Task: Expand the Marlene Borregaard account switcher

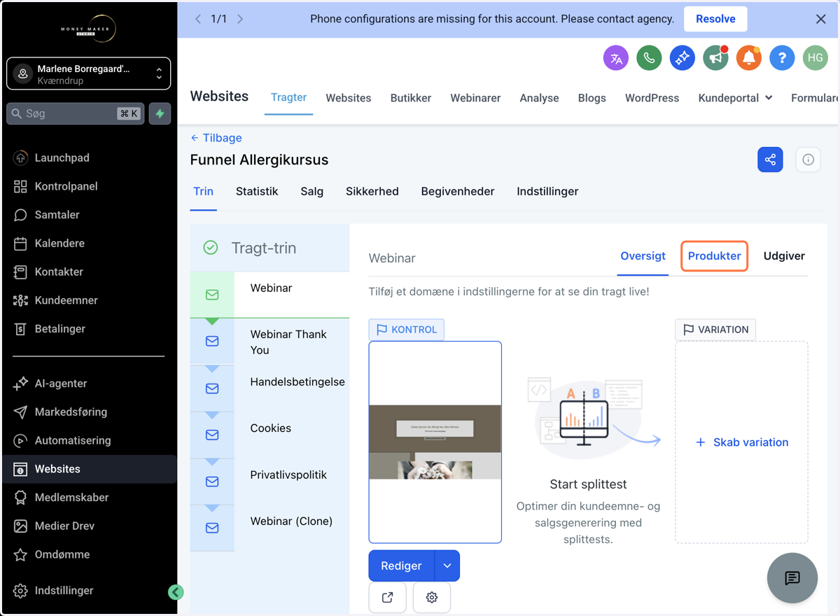Action: coord(89,73)
